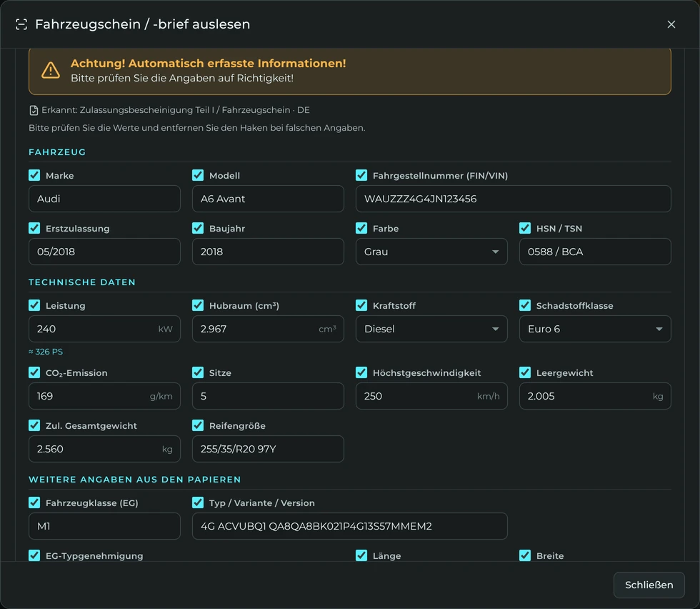The image size is (700, 609).
Task: Toggle the Erstzulassung checkbox
Action: click(34, 228)
